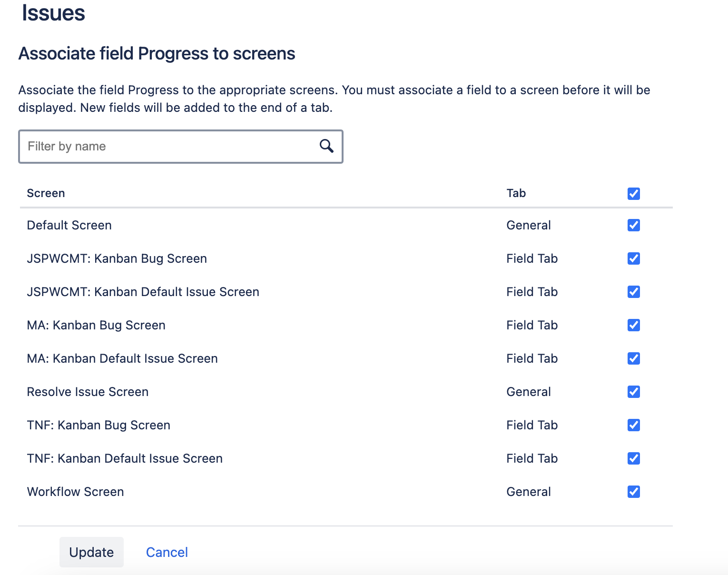This screenshot has height=575, width=728.
Task: Uncheck MA: Kanban Bug Screen checkbox
Action: pos(633,325)
